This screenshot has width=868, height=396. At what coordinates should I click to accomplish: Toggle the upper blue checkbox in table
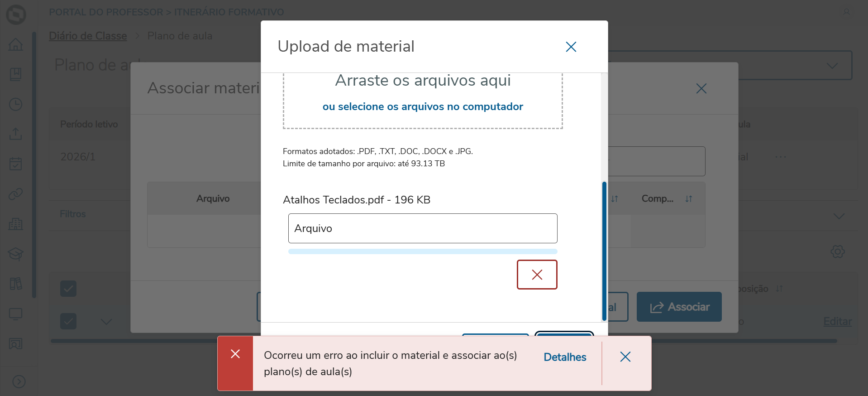tap(68, 289)
